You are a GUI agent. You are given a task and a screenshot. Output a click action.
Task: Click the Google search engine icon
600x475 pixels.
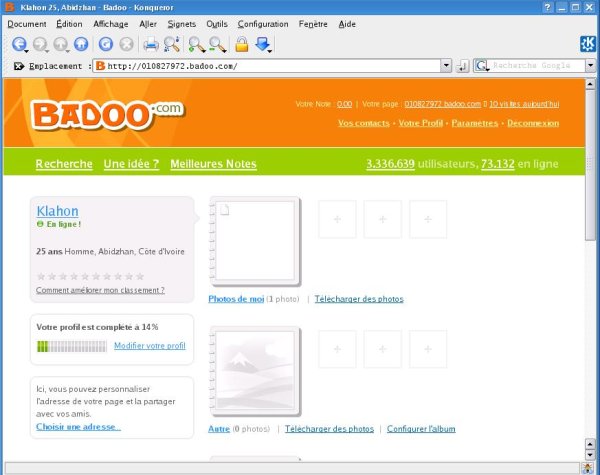481,66
